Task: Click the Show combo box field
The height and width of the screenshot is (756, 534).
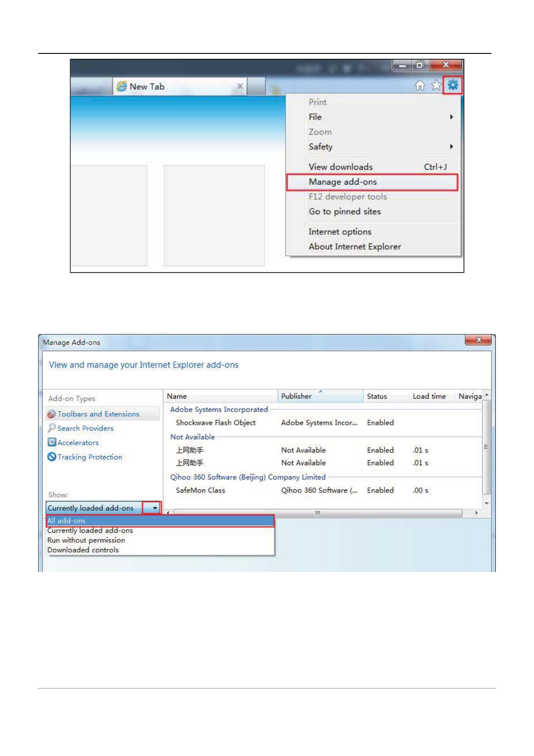Action: click(x=103, y=508)
